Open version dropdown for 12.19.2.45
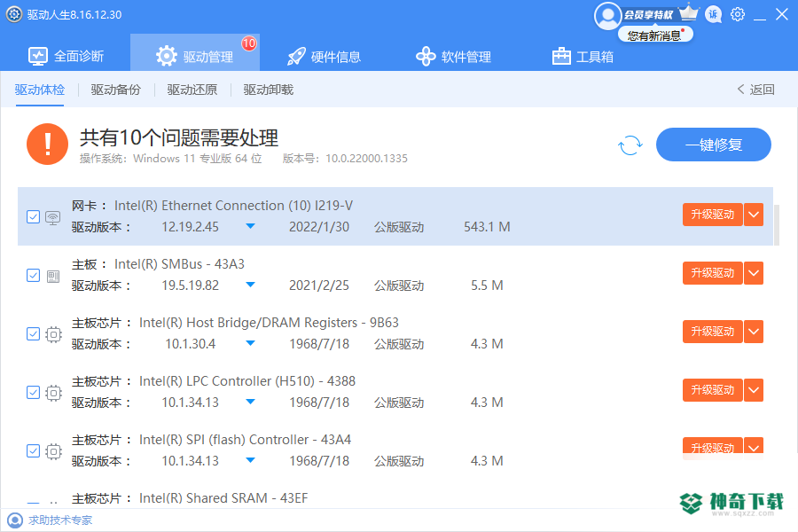The image size is (798, 532). [250, 226]
